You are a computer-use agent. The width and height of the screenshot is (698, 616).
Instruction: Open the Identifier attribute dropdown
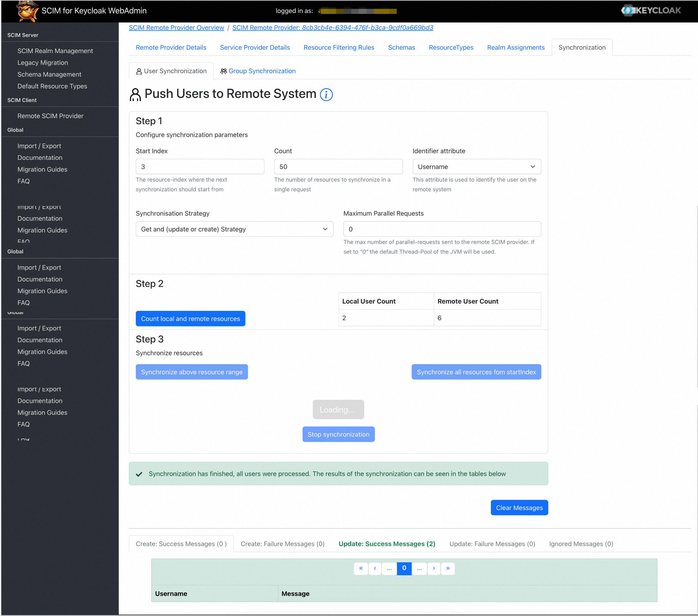click(476, 166)
